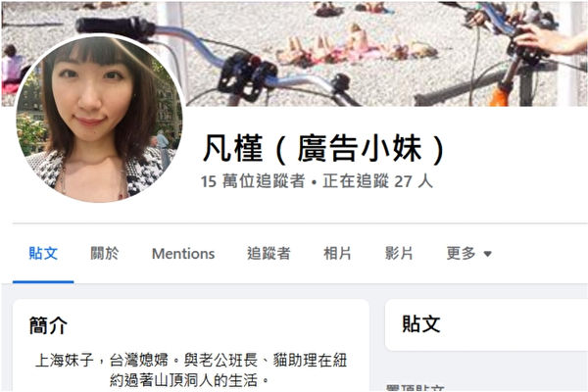Click the partially visible 置頂貼文 label
This screenshot has height=392, width=588.
(416, 388)
